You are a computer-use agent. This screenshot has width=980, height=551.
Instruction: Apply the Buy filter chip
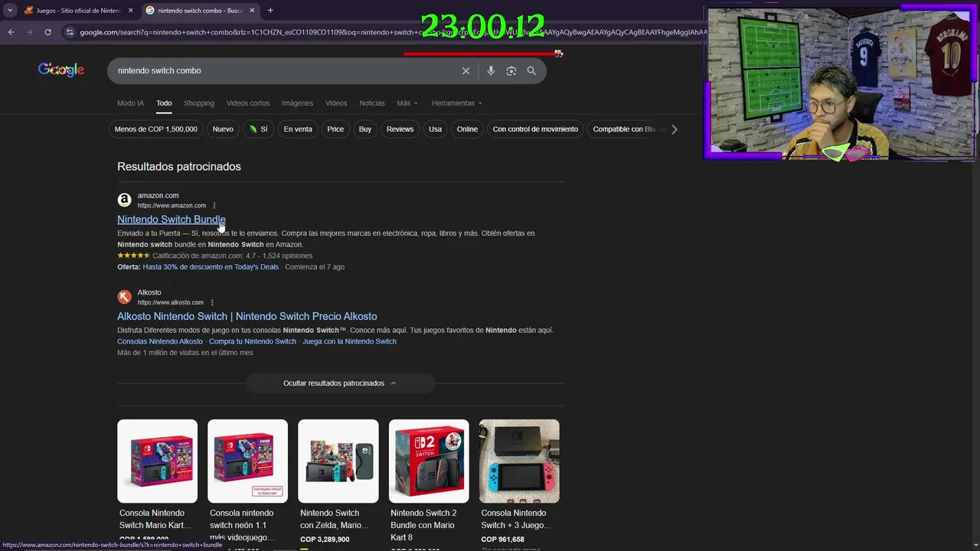[x=365, y=129]
